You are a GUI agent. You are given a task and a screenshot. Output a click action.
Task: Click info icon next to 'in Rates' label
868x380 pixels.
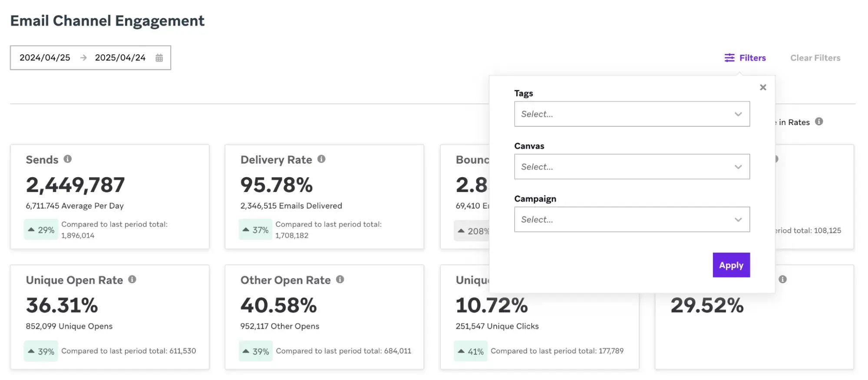click(819, 122)
